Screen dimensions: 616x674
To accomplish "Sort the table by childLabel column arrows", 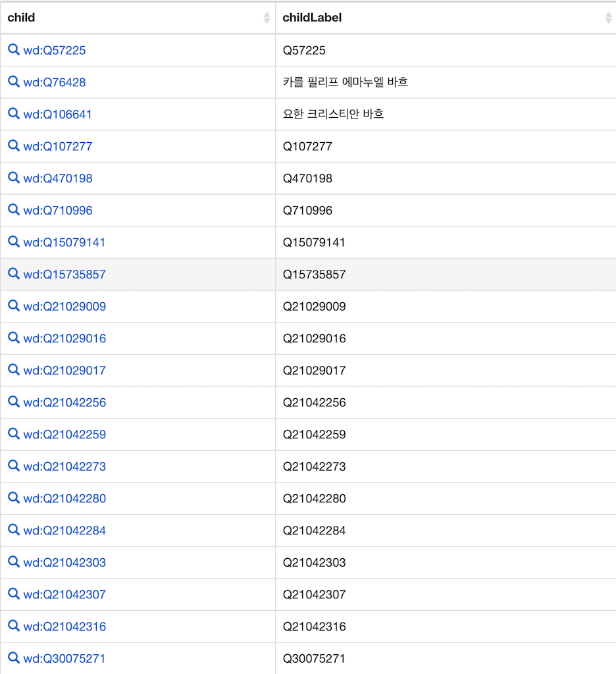I will pyautogui.click(x=608, y=18).
